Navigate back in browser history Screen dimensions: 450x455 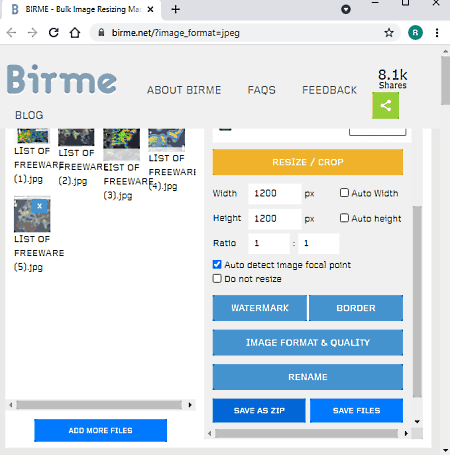coord(11,33)
